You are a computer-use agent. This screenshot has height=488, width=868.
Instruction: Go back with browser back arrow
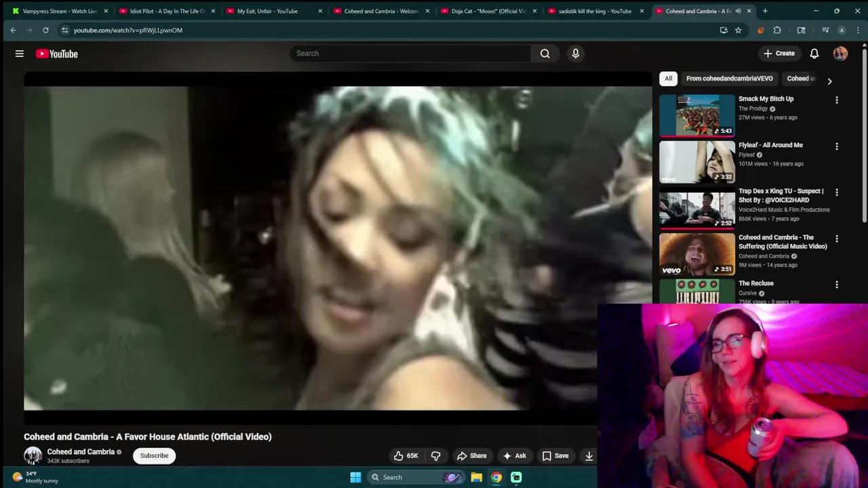click(13, 30)
